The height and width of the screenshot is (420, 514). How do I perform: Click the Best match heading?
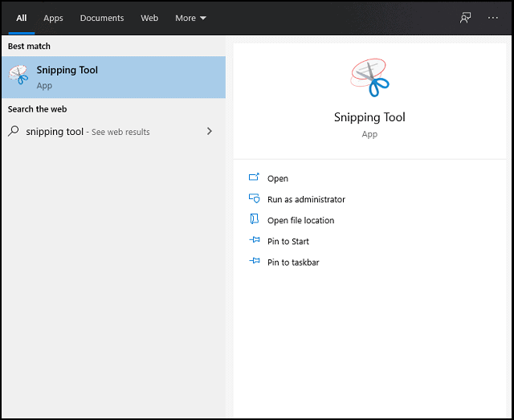tap(29, 47)
